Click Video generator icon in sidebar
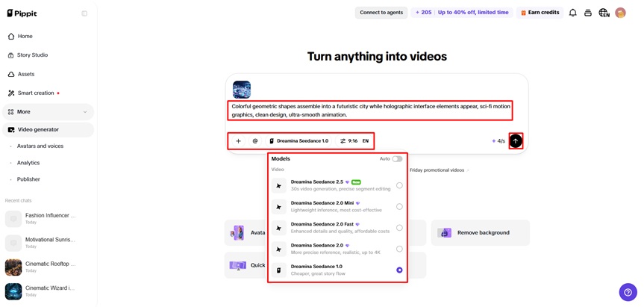The height and width of the screenshot is (307, 644). click(x=11, y=130)
